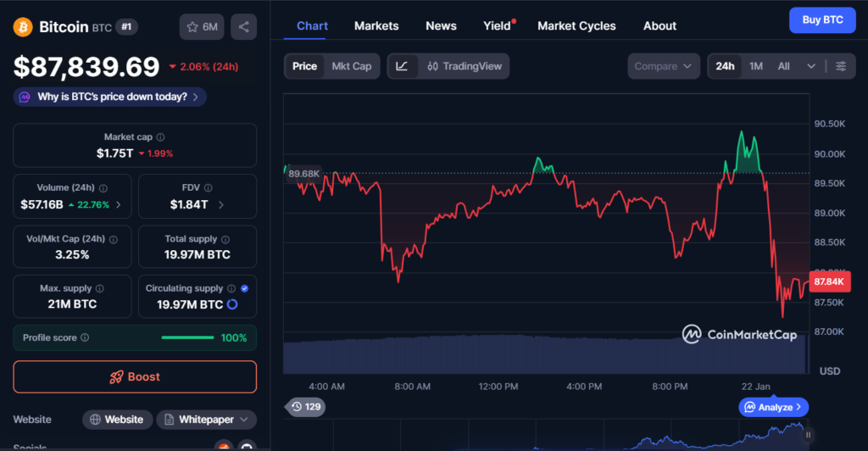Click the timeline range slider handle
The height and width of the screenshot is (451, 868).
[808, 435]
